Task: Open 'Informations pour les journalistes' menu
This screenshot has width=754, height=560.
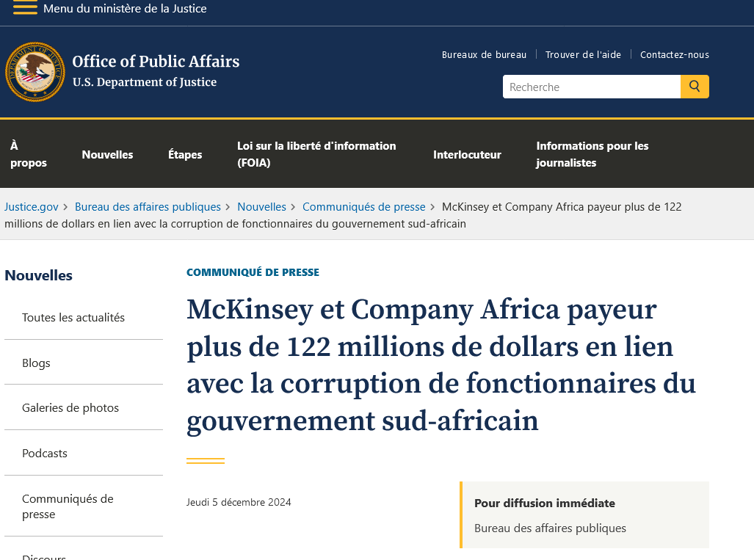Action: click(592, 154)
